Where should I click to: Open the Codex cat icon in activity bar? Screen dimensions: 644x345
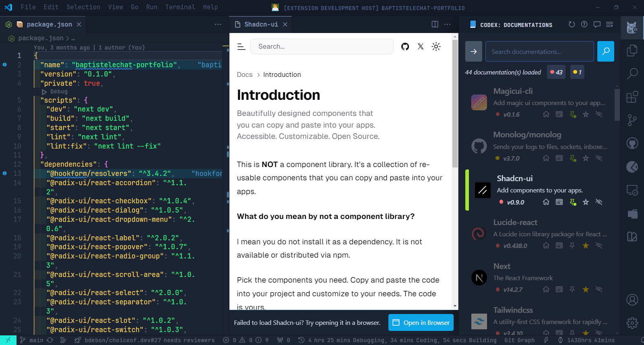632,28
